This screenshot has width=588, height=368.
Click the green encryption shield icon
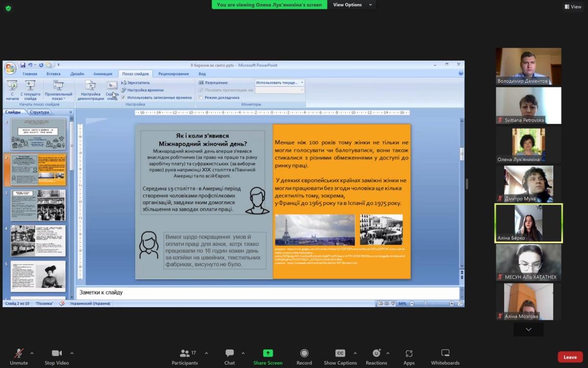(x=8, y=8)
